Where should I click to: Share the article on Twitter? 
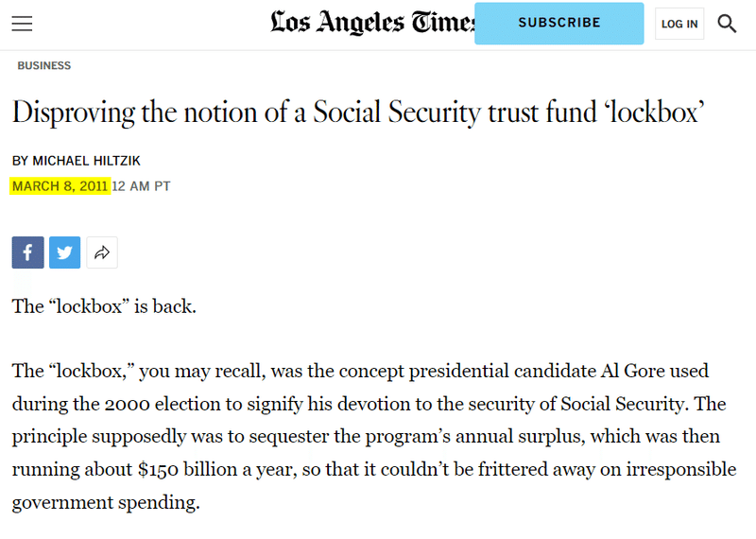click(64, 252)
